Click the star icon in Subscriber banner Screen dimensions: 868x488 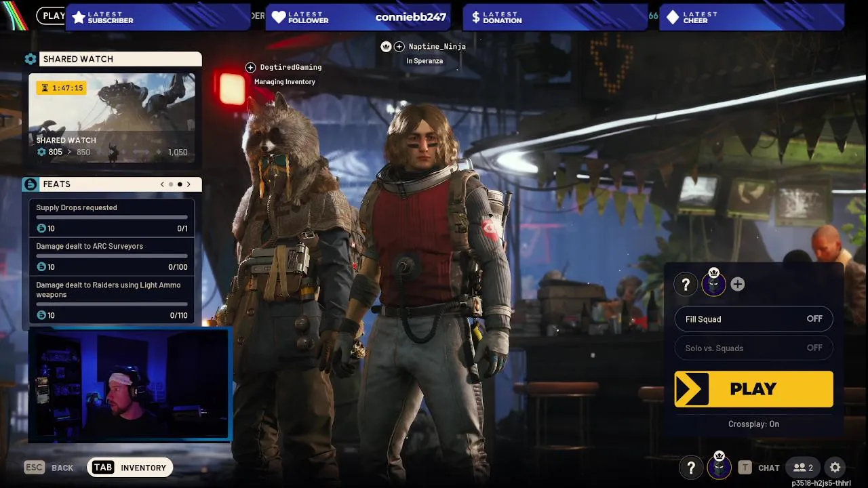[79, 17]
